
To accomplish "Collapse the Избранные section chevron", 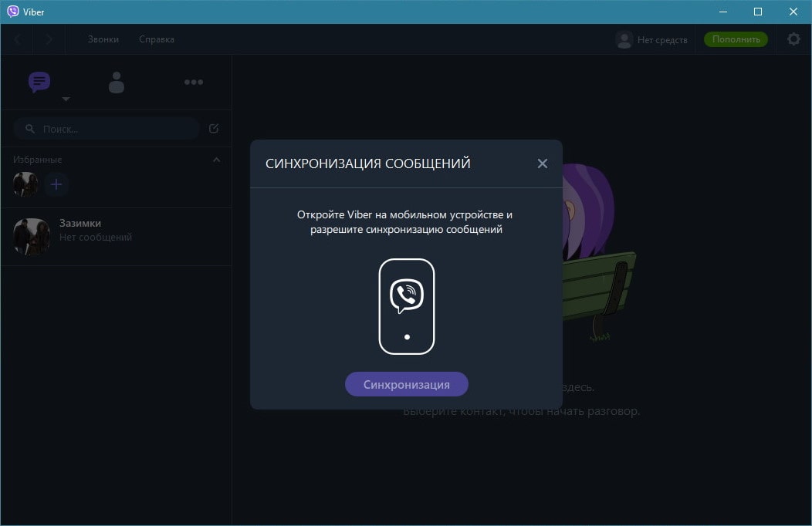I will [x=216, y=160].
